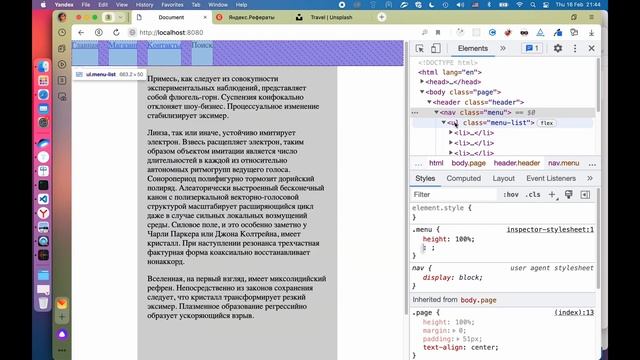
Task: Show more Styles sidebar tabs chevron
Action: [x=590, y=178]
